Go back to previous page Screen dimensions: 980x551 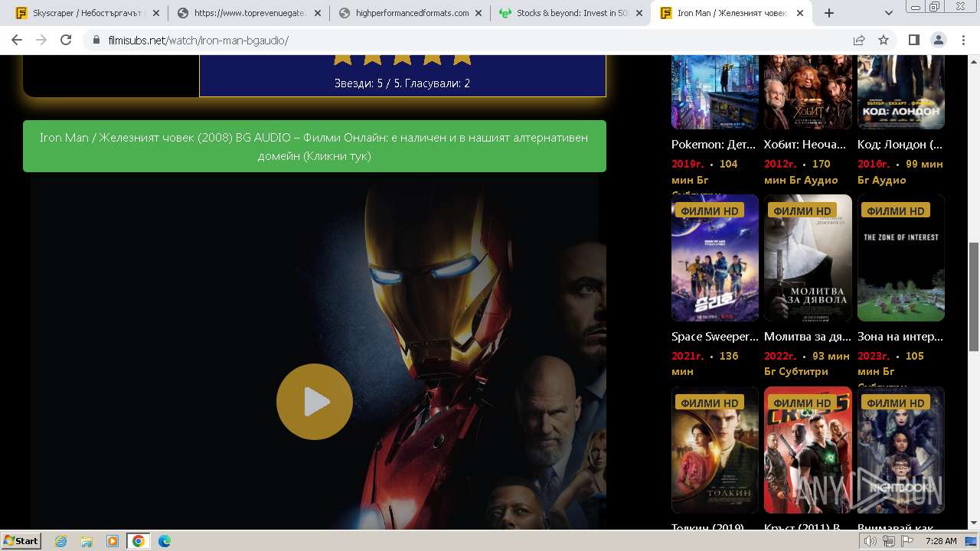point(17,40)
